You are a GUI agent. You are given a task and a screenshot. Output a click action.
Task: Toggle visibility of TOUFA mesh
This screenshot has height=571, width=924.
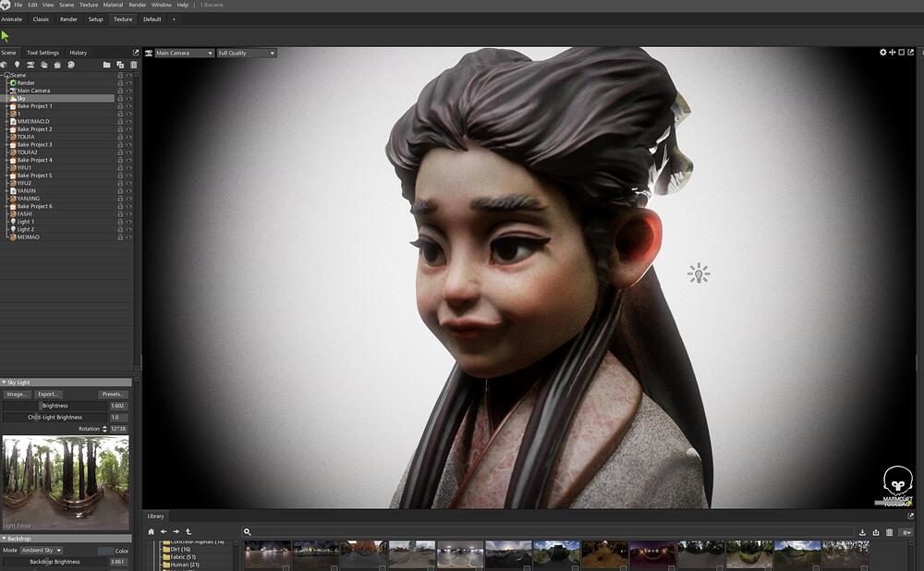(x=129, y=137)
